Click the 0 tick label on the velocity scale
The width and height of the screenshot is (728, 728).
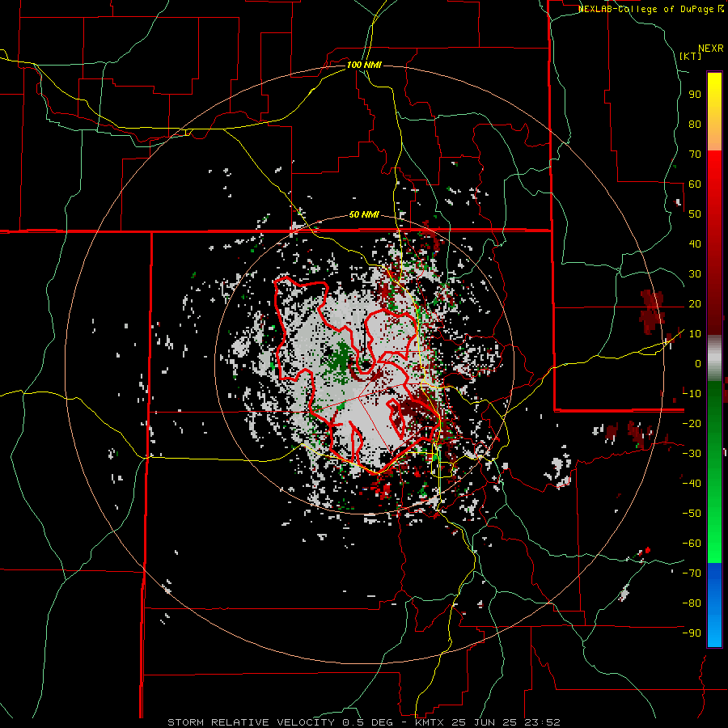tap(698, 363)
